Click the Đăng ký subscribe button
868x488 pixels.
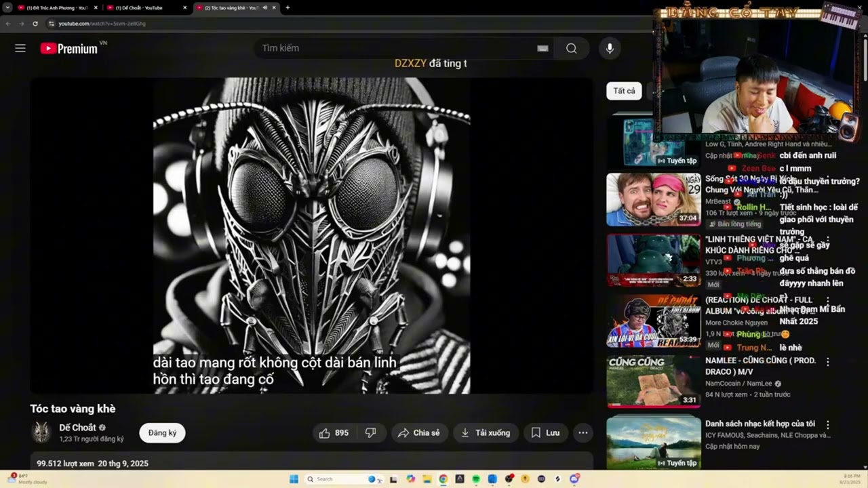pyautogui.click(x=162, y=432)
